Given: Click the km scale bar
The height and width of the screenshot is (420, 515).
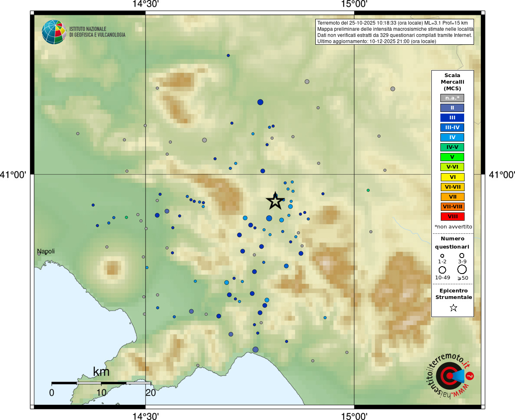Looking at the screenshot, I should 101,383.
